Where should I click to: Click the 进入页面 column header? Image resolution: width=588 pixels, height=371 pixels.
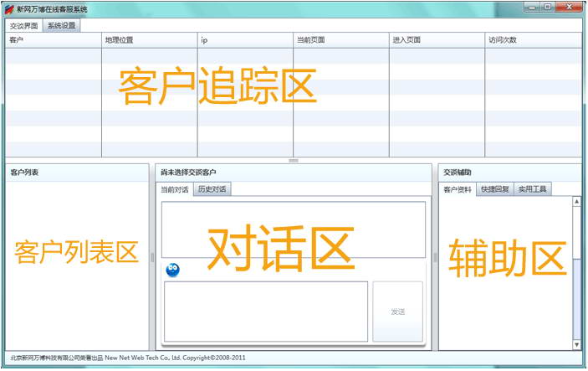tap(437, 40)
